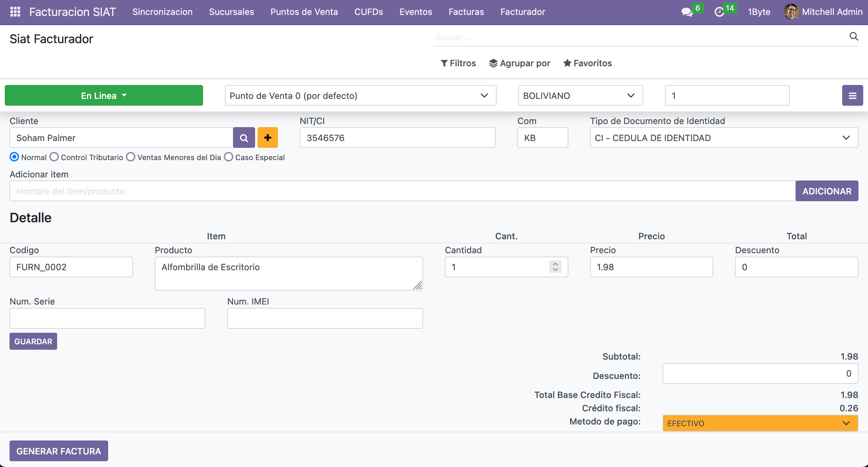Expand Punto de Venta dropdown
Viewport: 868px width, 467px height.
point(360,96)
